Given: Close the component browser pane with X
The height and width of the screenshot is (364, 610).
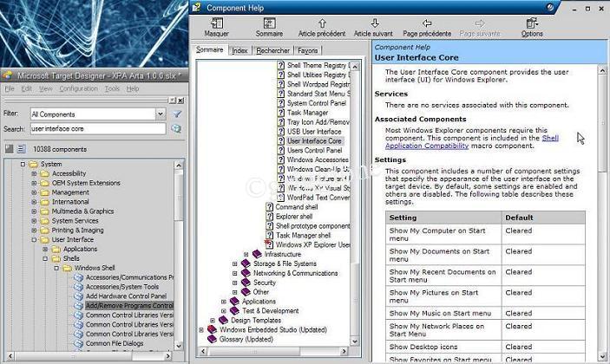Looking at the screenshot, I should coord(180,101).
